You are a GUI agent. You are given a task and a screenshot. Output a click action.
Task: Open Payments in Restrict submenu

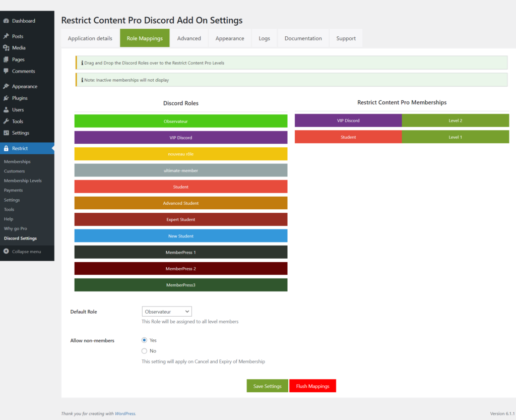(x=14, y=190)
